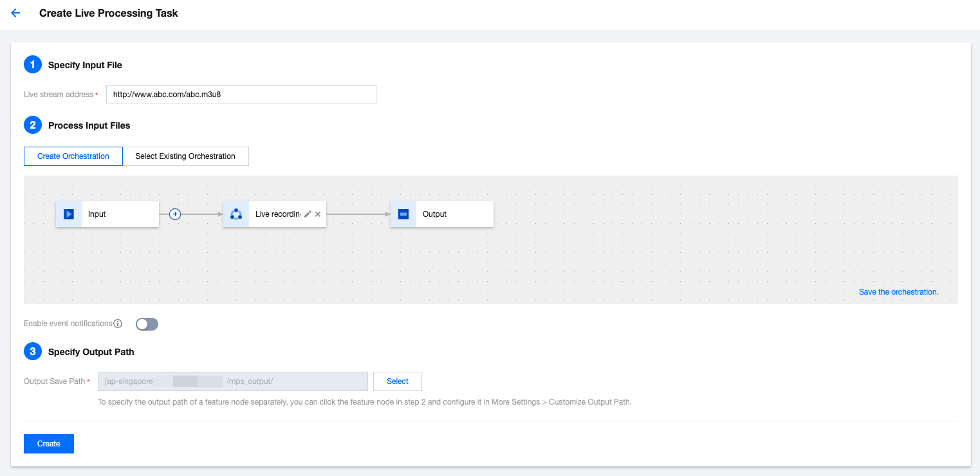Remove the Live recording node with X

318,214
